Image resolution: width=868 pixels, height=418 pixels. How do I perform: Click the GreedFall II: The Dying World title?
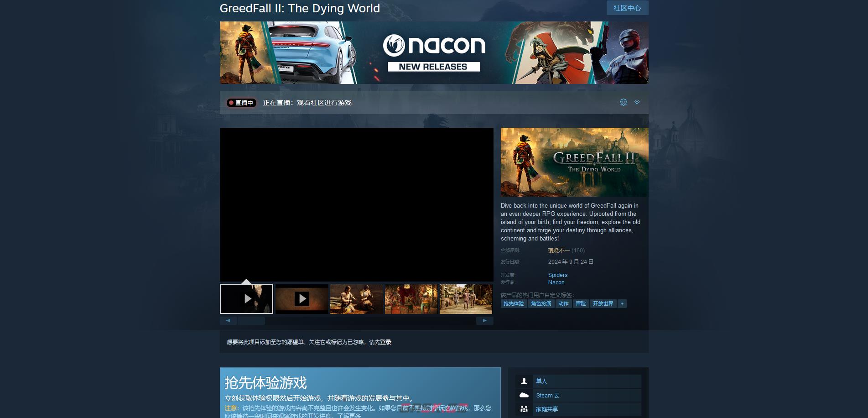(x=300, y=8)
